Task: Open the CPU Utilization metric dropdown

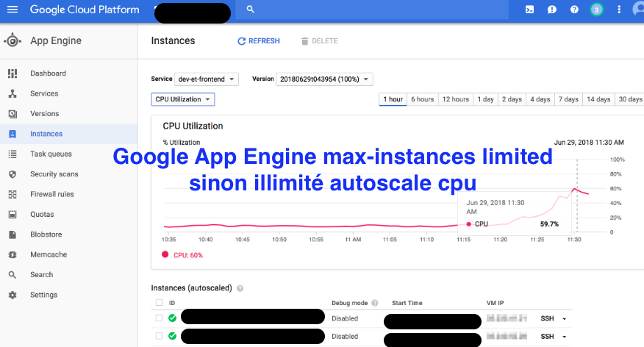Action: pyautogui.click(x=183, y=99)
